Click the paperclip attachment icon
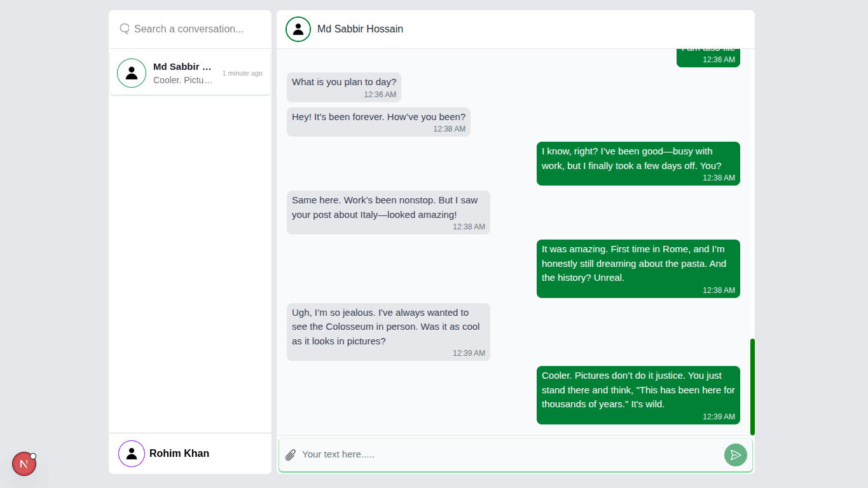This screenshot has height=488, width=868. click(x=291, y=455)
